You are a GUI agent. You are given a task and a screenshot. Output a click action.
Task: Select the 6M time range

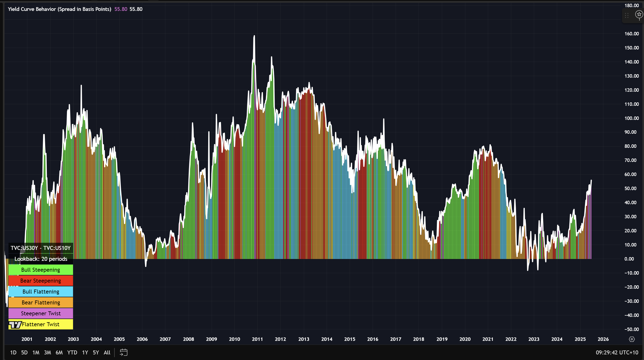(x=59, y=353)
